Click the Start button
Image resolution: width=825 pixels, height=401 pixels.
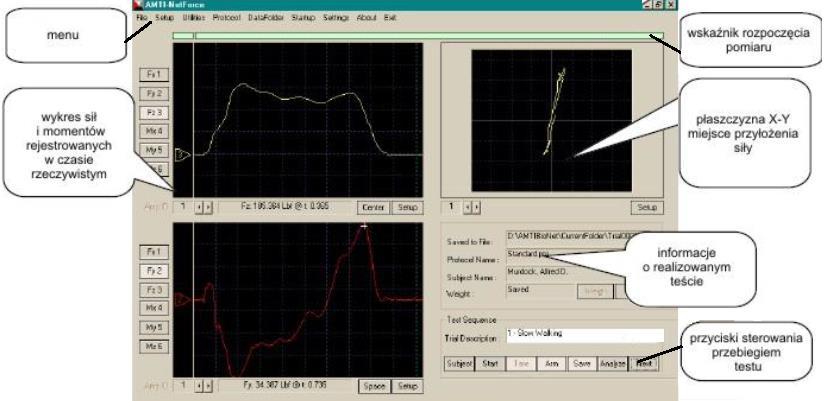[x=490, y=363]
